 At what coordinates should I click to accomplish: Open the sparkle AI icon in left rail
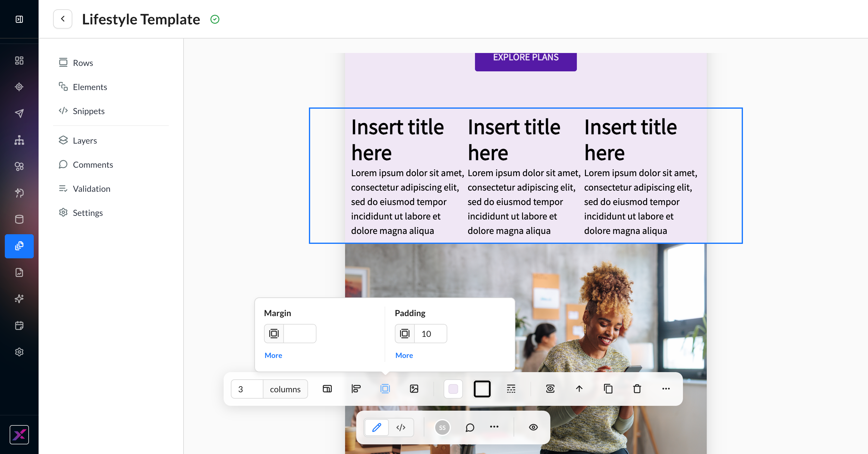19,299
